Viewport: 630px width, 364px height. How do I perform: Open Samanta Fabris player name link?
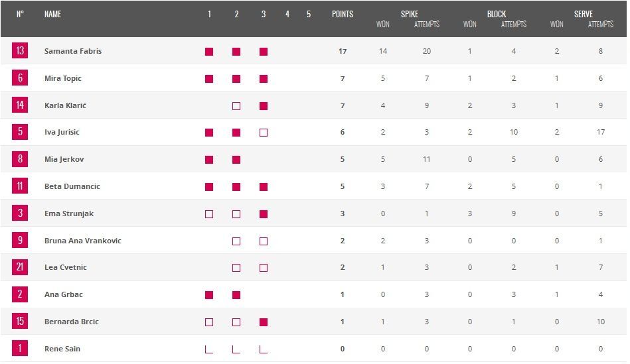coord(73,51)
